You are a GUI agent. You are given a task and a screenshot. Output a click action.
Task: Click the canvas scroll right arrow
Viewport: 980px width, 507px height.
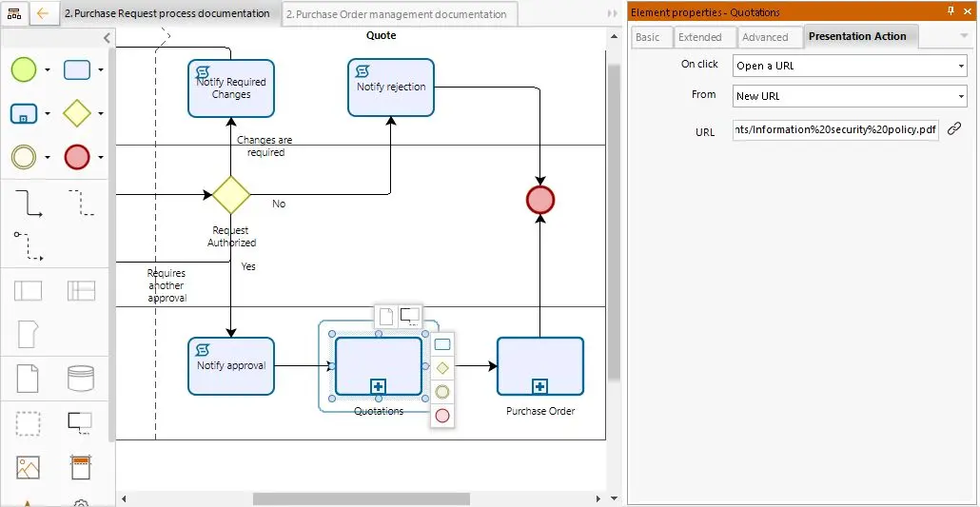click(598, 498)
